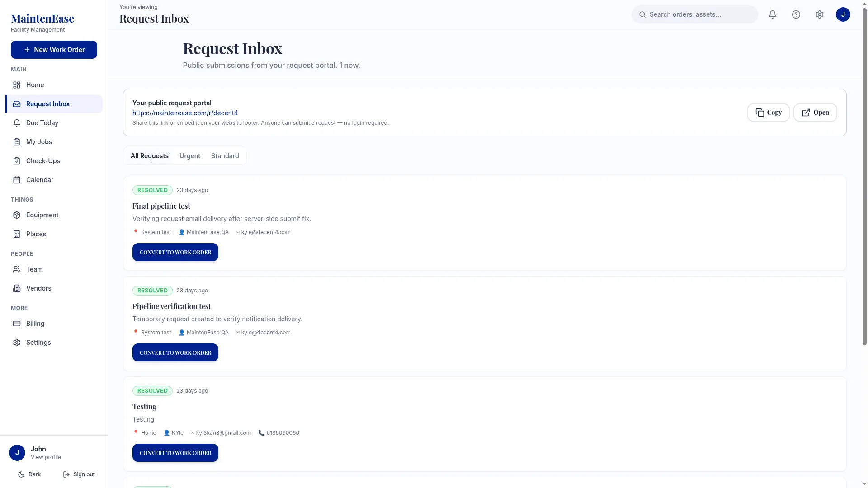This screenshot has height=488, width=868.
Task: Click the Due Today bell icon
Action: 17,123
